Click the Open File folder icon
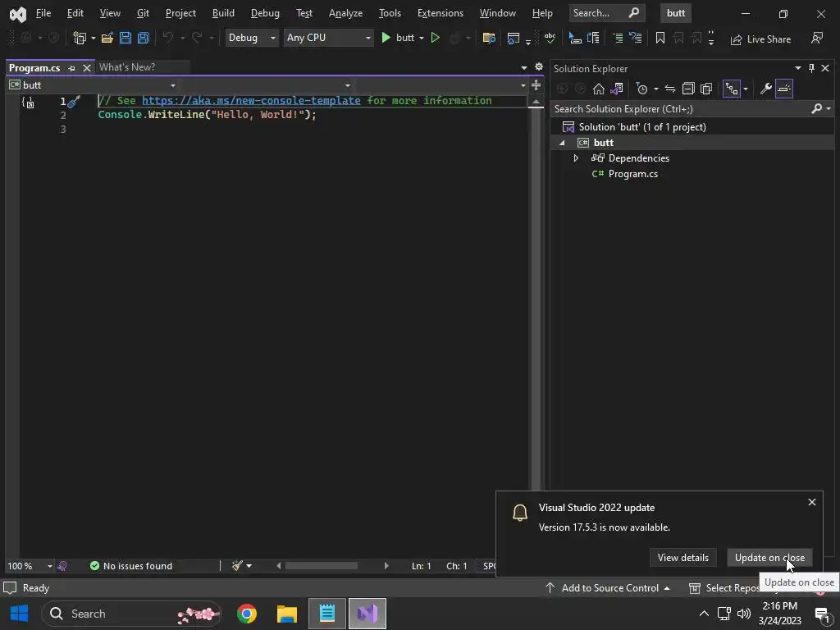This screenshot has width=840, height=630. coord(107,38)
